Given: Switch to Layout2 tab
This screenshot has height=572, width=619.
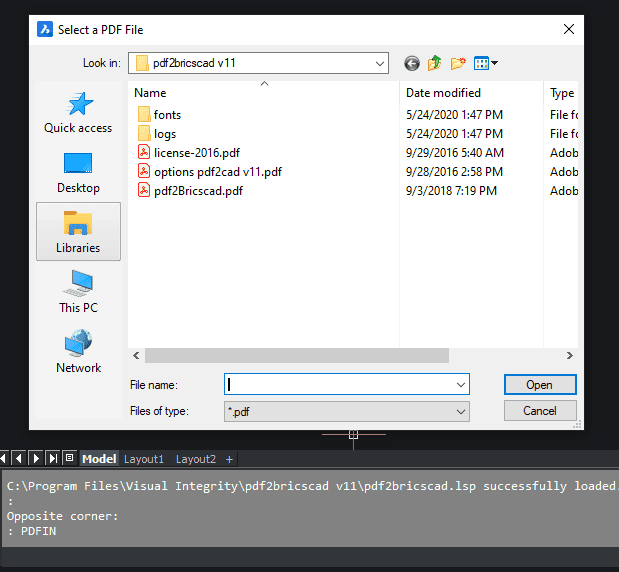Looking at the screenshot, I should 196,459.
